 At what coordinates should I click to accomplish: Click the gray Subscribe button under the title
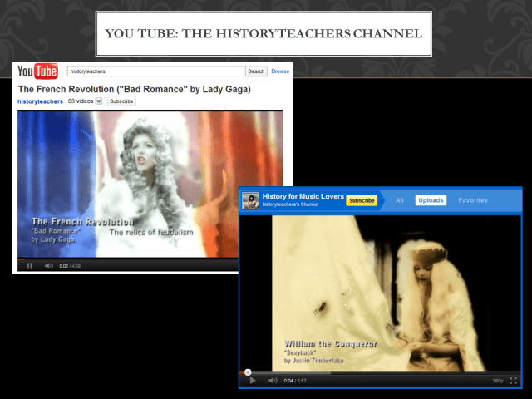(121, 101)
